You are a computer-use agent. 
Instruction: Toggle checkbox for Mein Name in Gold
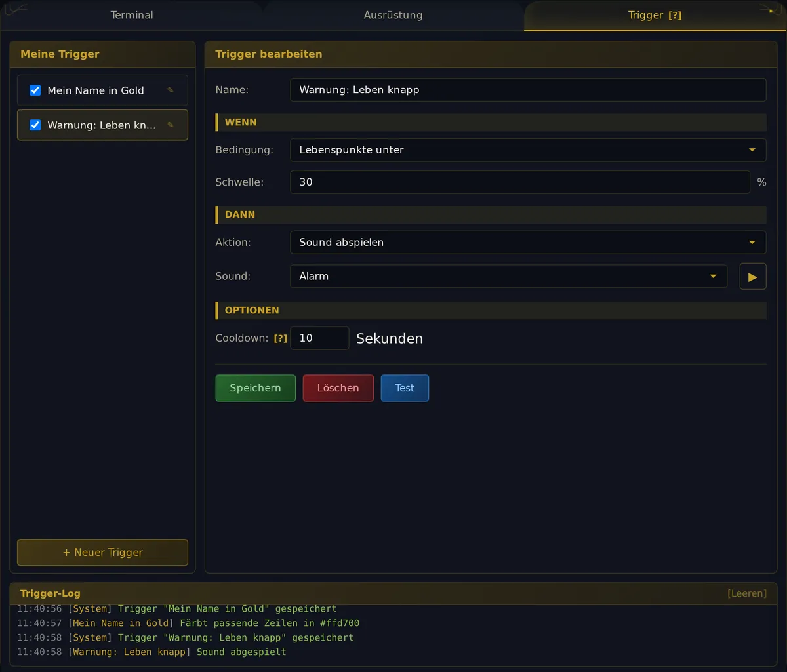(35, 90)
